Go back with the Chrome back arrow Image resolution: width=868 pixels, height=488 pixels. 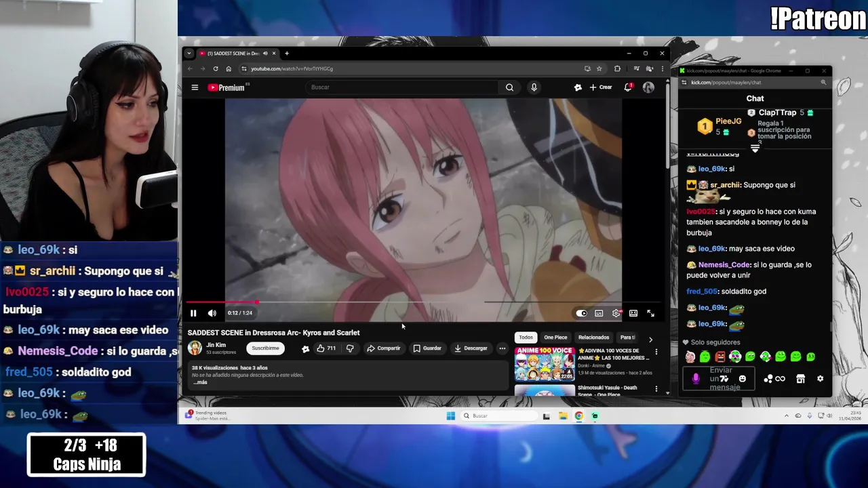point(190,68)
